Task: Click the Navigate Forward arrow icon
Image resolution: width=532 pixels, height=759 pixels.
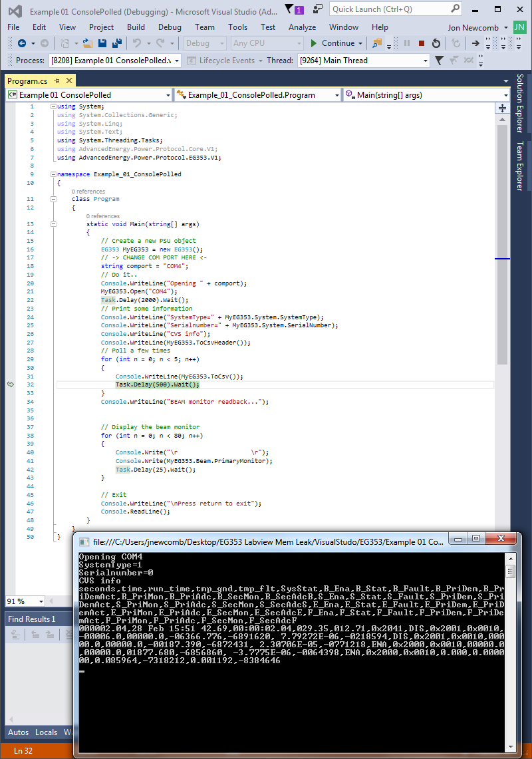Action: (x=45, y=43)
